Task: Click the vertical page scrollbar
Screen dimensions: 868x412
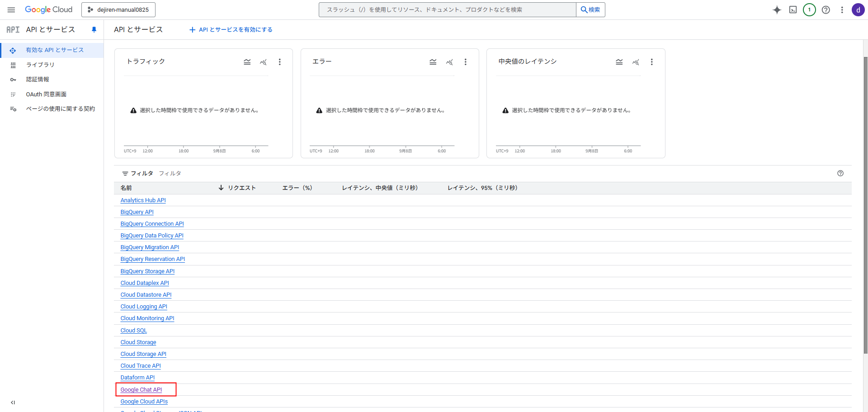Action: (865, 204)
